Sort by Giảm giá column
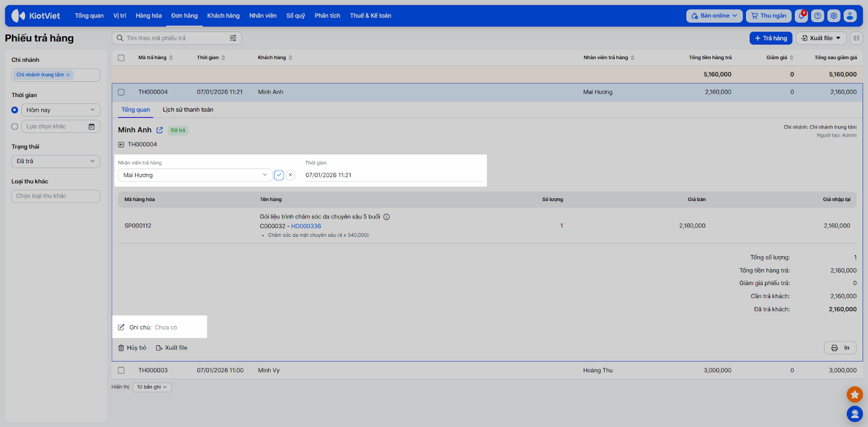The width and height of the screenshot is (868, 427). 780,57
